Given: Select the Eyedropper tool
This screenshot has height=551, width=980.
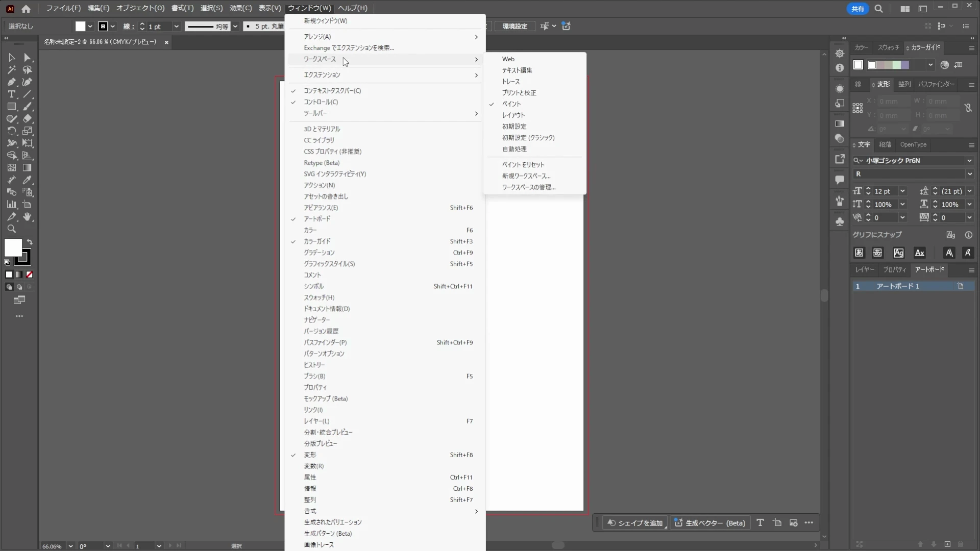Looking at the screenshot, I should coord(28,180).
